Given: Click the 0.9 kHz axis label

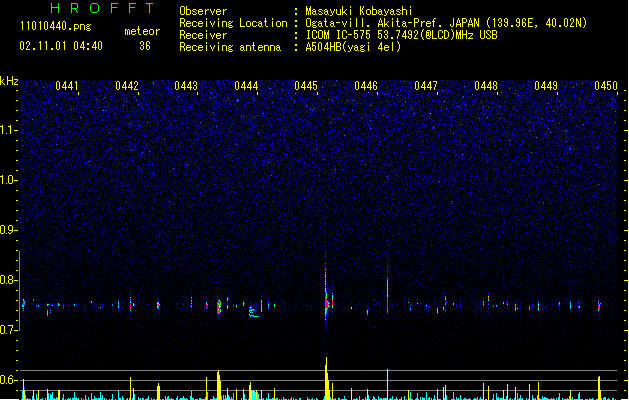Looking at the screenshot, I should point(8,230).
